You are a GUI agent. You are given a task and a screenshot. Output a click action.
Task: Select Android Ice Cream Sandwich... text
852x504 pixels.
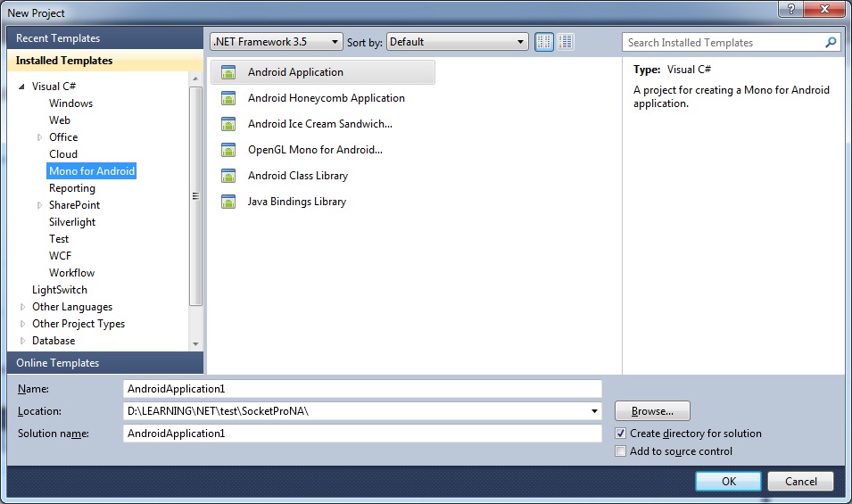point(320,124)
